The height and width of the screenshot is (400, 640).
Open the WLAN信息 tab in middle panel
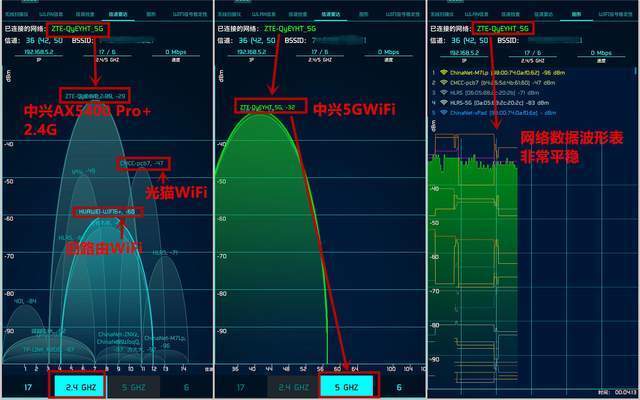[x=264, y=14]
